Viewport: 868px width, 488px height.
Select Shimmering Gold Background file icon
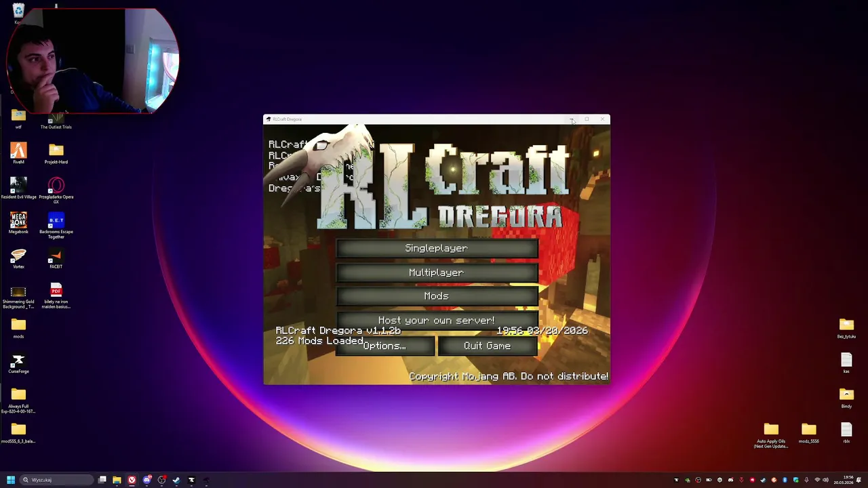(18, 296)
